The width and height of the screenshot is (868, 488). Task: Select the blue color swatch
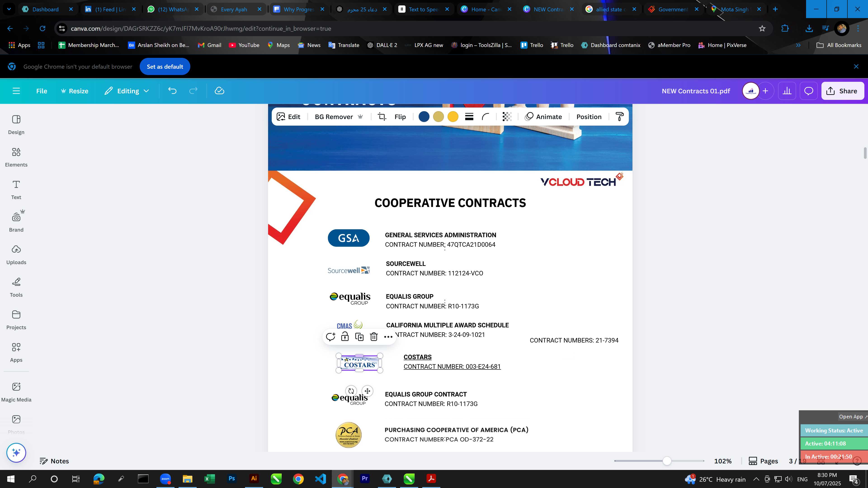point(424,117)
